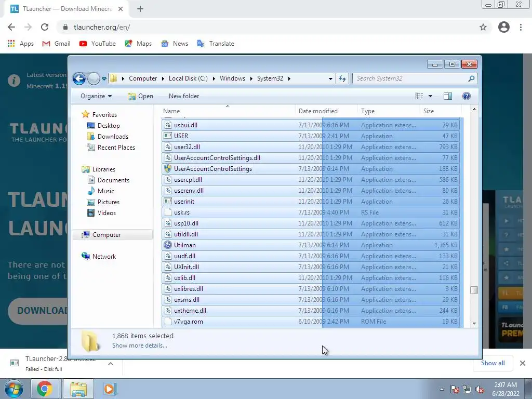Viewport: 532px width, 399px height.
Task: Select UserAccountControlSettings shield application icon
Action: [168, 169]
